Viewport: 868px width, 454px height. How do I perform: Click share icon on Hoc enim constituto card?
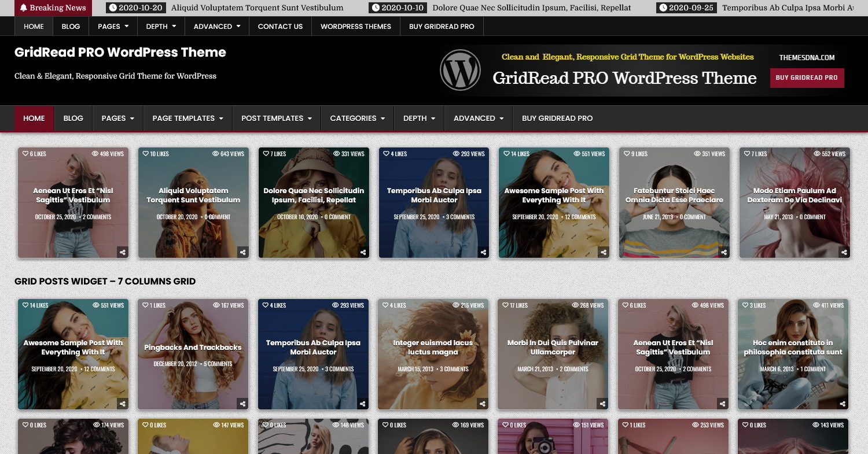point(843,404)
